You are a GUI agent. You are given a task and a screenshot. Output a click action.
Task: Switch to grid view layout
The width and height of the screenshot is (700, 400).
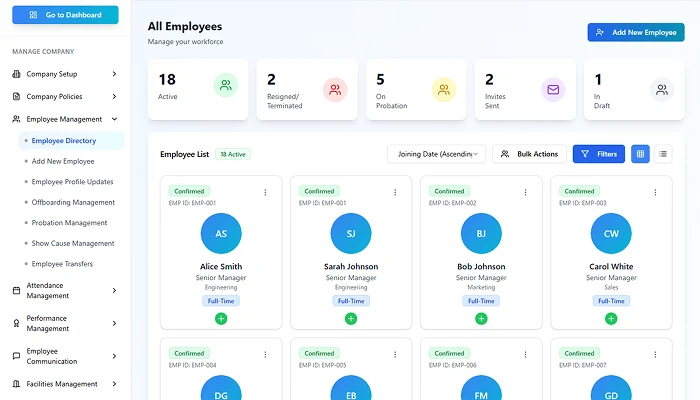(x=640, y=154)
